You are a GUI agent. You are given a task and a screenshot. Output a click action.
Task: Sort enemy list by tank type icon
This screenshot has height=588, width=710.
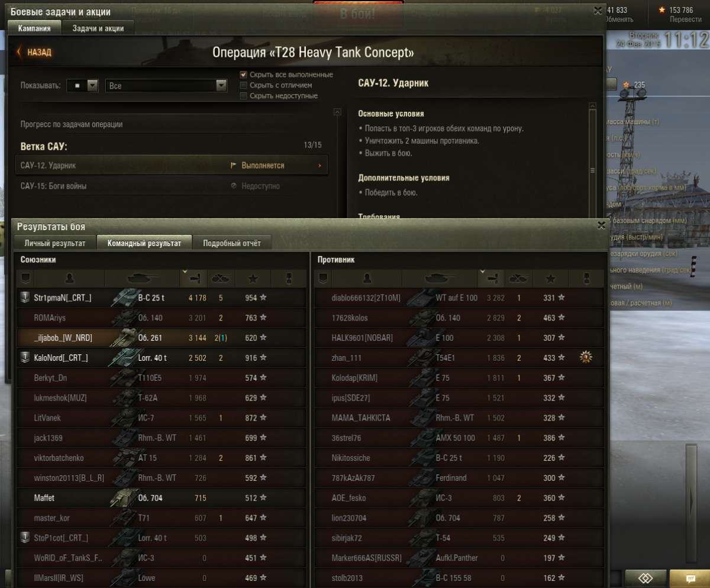[440, 277]
